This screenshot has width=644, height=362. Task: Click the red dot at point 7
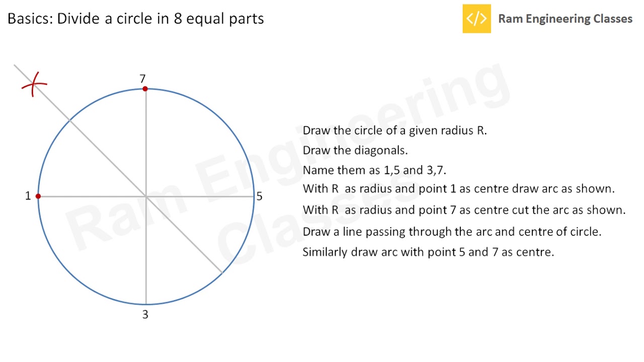pyautogui.click(x=145, y=89)
